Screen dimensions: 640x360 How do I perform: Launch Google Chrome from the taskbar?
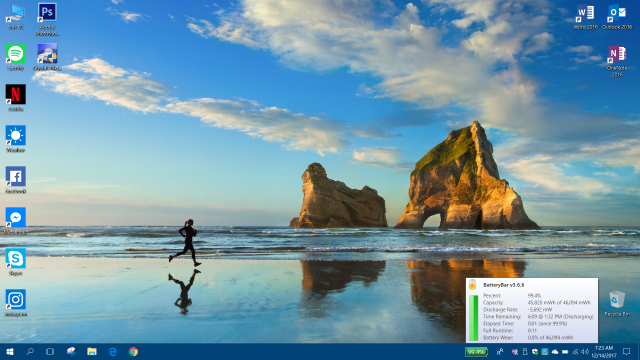click(x=133, y=351)
